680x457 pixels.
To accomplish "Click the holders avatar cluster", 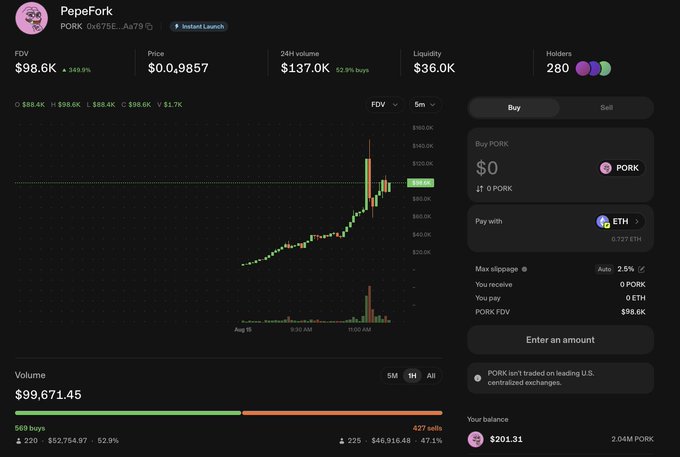I will click(593, 68).
